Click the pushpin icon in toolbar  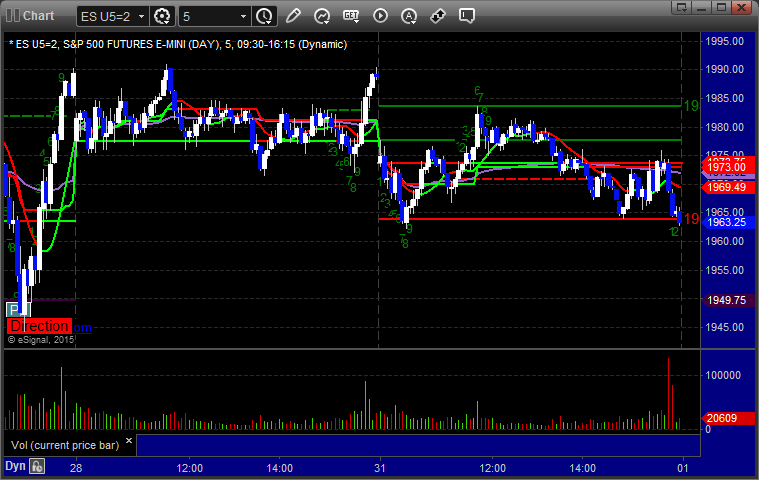tap(438, 16)
